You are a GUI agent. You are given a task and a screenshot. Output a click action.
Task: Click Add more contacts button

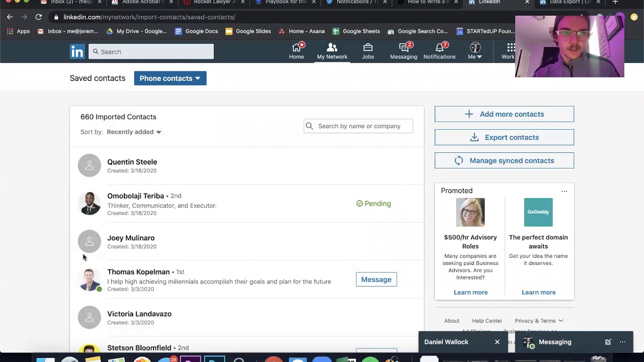pos(504,114)
